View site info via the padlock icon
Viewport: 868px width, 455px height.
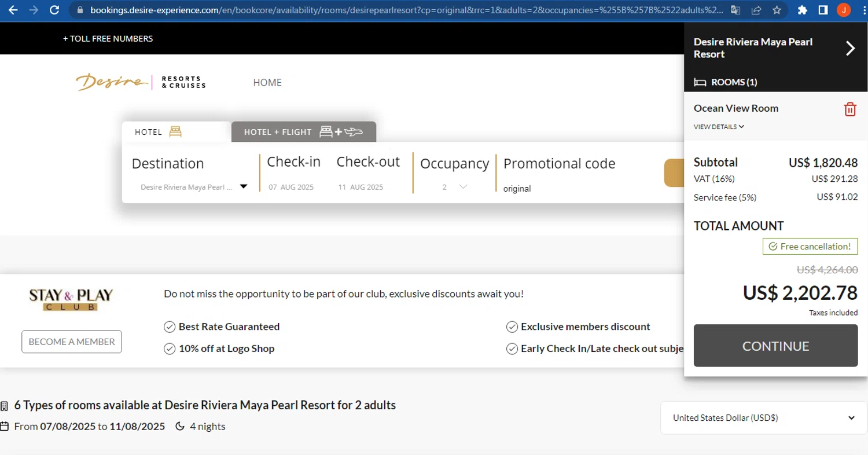pos(80,10)
